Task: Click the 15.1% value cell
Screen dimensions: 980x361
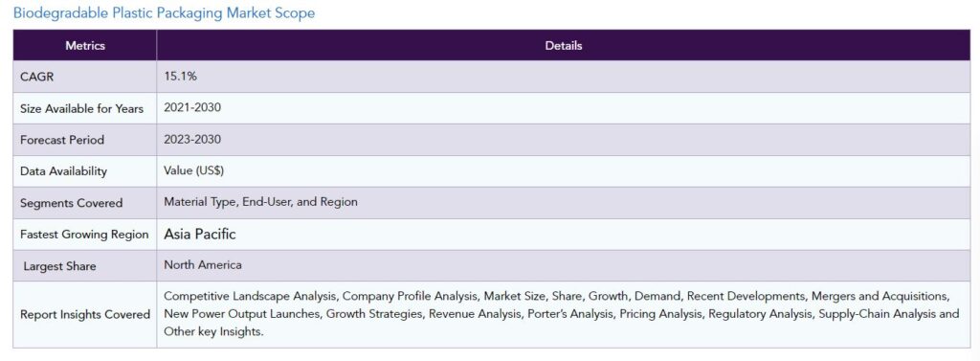Action: 563,77
